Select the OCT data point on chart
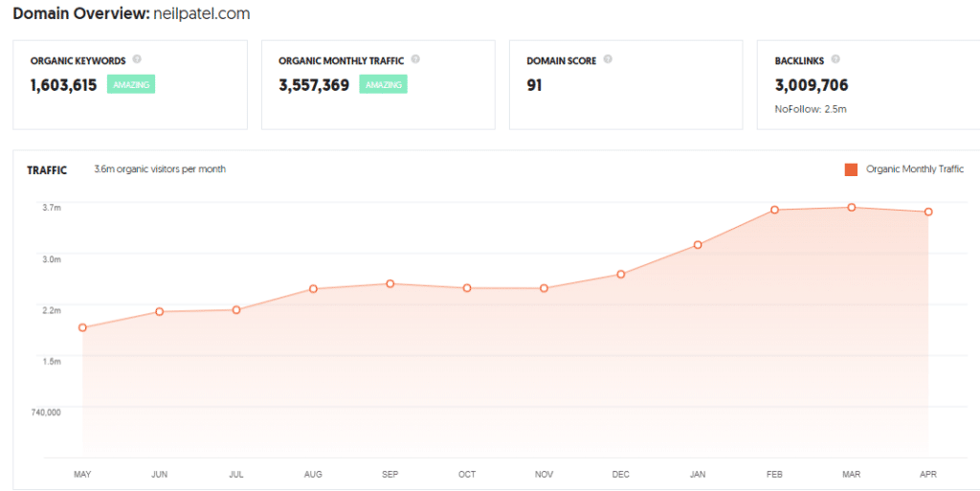Image resolution: width=980 pixels, height=491 pixels. pyautogui.click(x=467, y=288)
